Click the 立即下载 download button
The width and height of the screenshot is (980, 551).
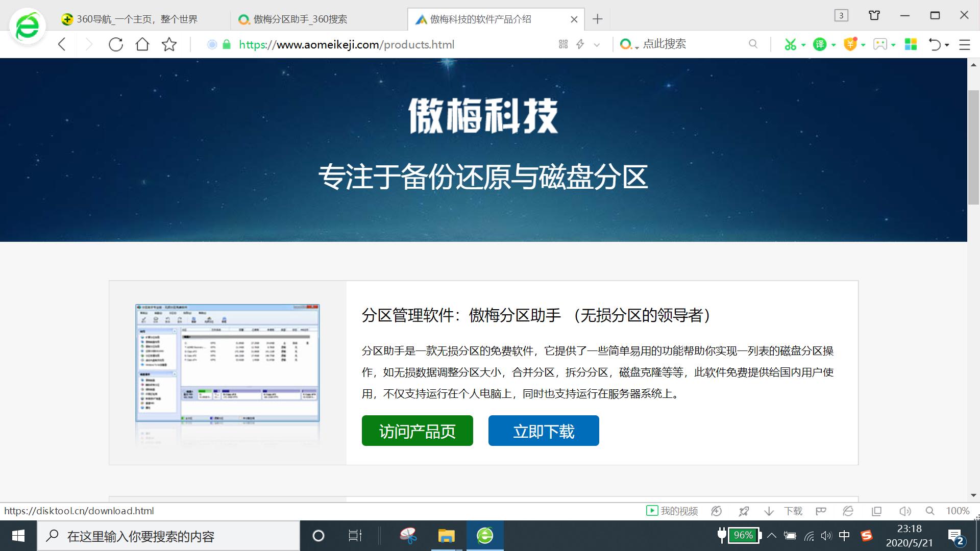click(x=543, y=430)
